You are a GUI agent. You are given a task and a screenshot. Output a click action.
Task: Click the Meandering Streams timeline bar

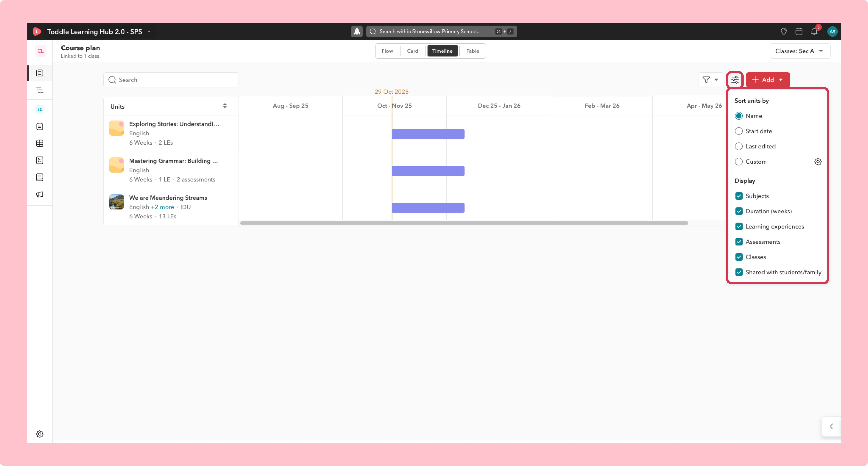pyautogui.click(x=428, y=208)
